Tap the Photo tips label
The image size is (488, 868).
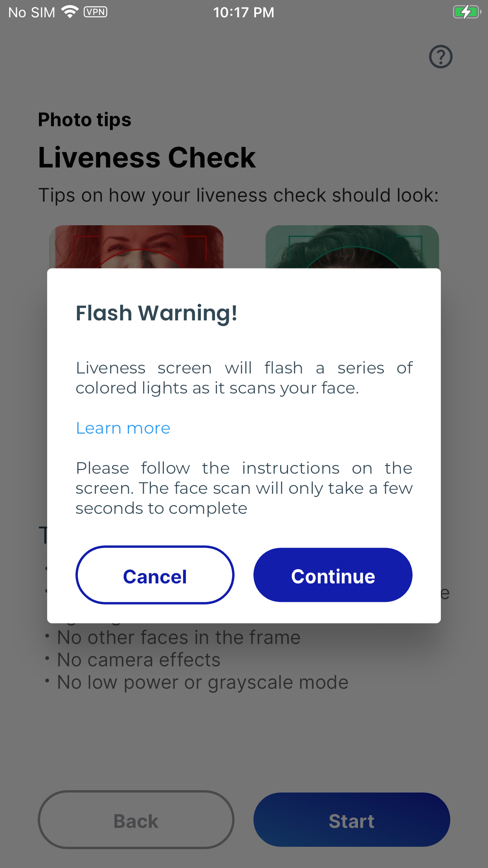click(84, 120)
